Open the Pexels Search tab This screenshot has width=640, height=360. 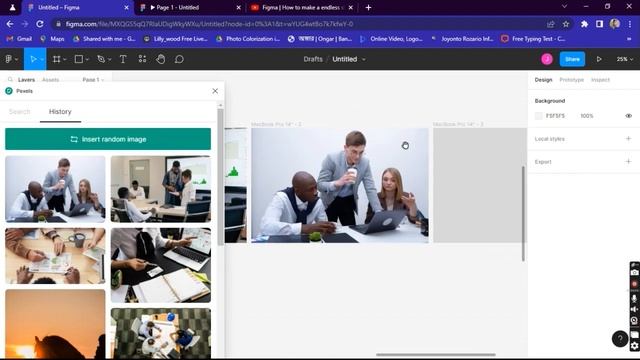[20, 111]
